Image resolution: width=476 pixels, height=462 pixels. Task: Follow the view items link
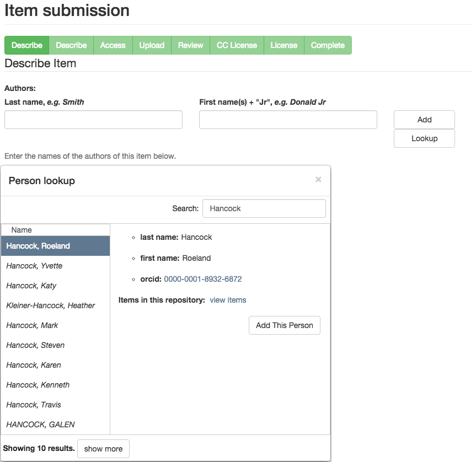228,300
